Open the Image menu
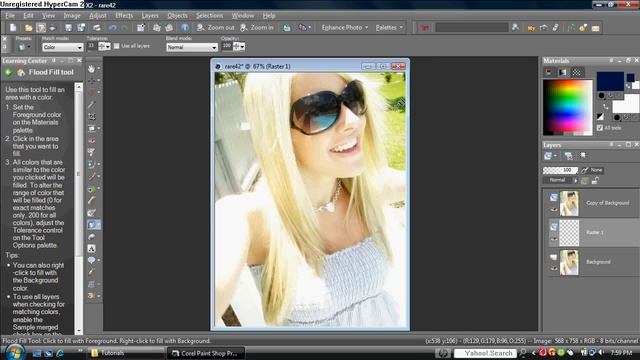 click(x=72, y=16)
